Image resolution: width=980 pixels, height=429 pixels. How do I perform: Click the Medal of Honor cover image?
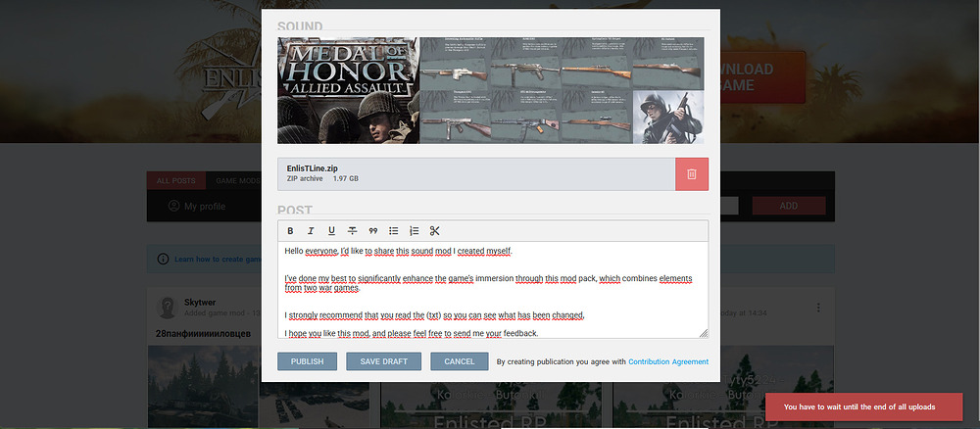click(349, 90)
